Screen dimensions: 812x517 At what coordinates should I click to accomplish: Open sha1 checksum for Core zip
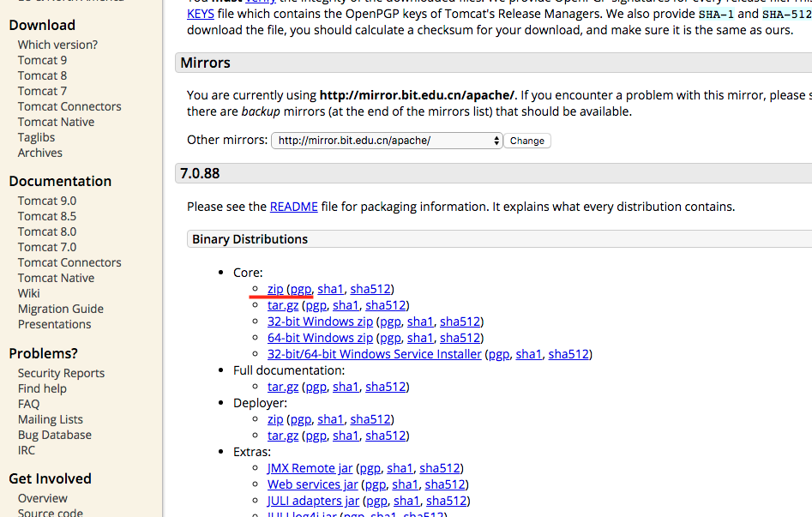pos(330,289)
